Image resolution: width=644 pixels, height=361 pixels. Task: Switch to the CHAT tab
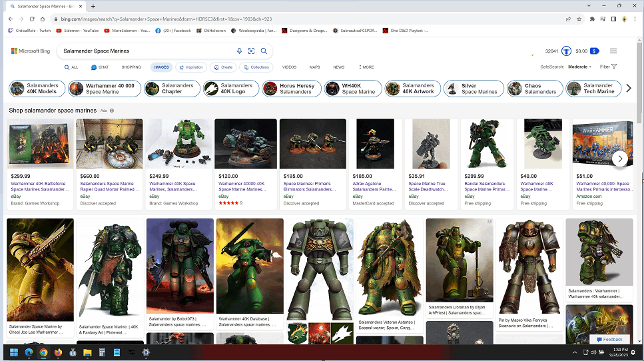tap(100, 67)
